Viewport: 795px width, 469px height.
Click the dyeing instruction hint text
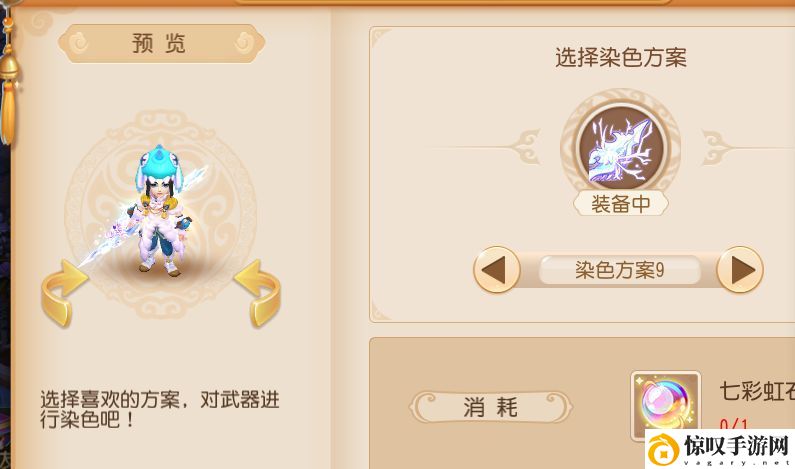click(160, 409)
